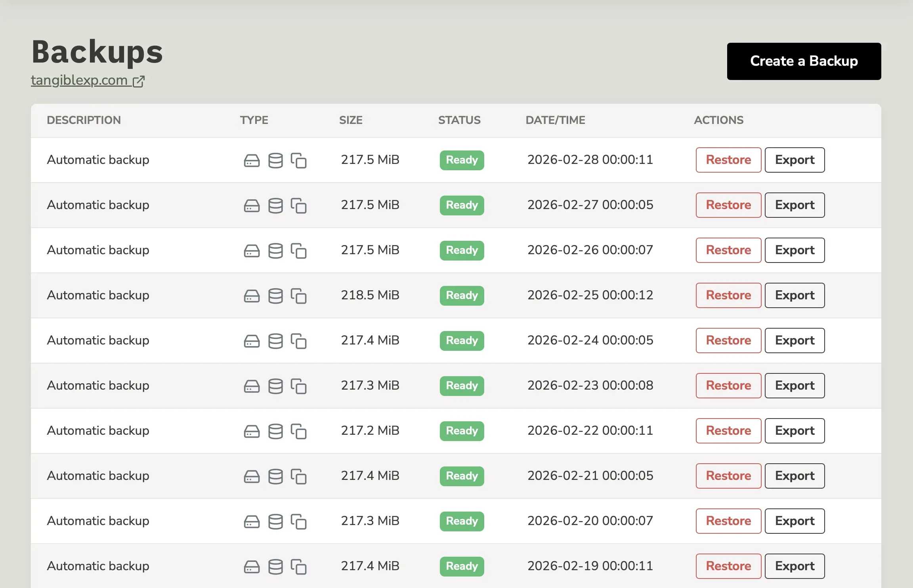Select the hard drive icon for the 2026-02-23 backup
This screenshot has height=588, width=913.
(x=251, y=386)
